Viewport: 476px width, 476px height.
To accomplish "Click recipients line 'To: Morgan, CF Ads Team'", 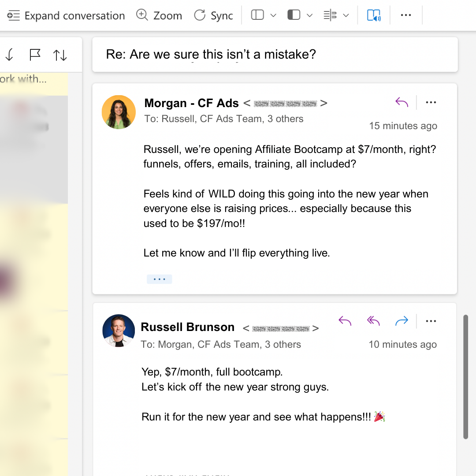I will pos(221,345).
